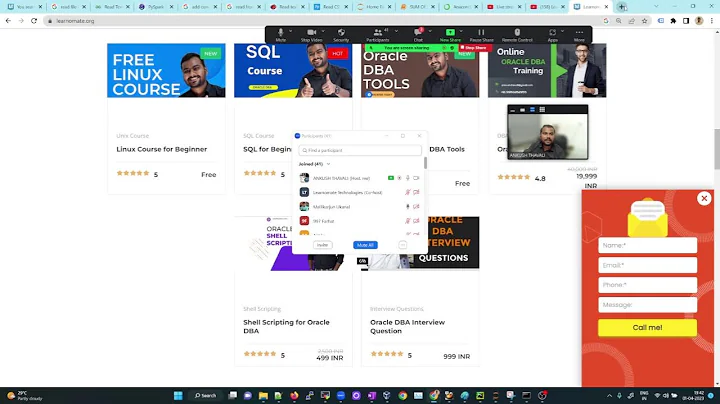Viewport: 720px width, 404px height.
Task: Toggle video icon for Mallikarjun Ukanal
Action: [416, 207]
